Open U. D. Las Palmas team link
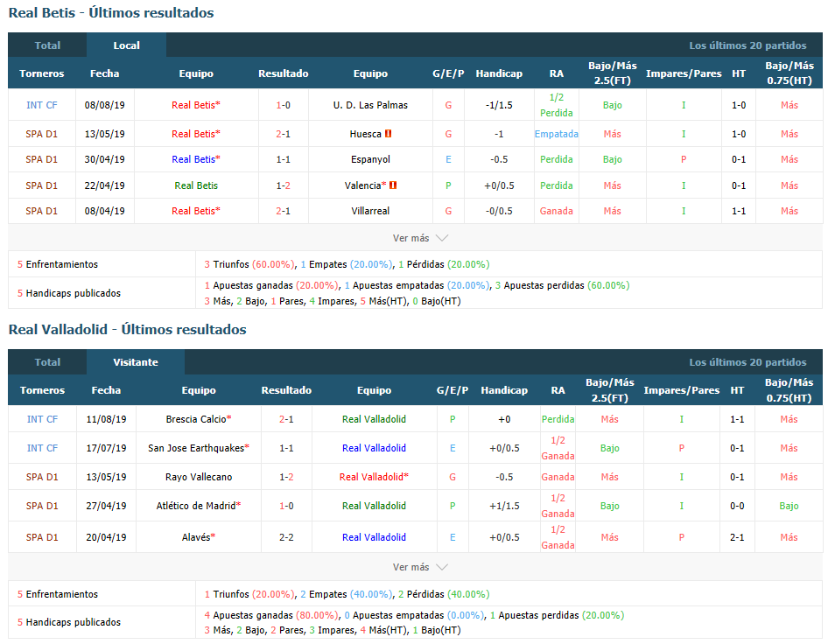This screenshot has height=644, width=835. click(370, 105)
